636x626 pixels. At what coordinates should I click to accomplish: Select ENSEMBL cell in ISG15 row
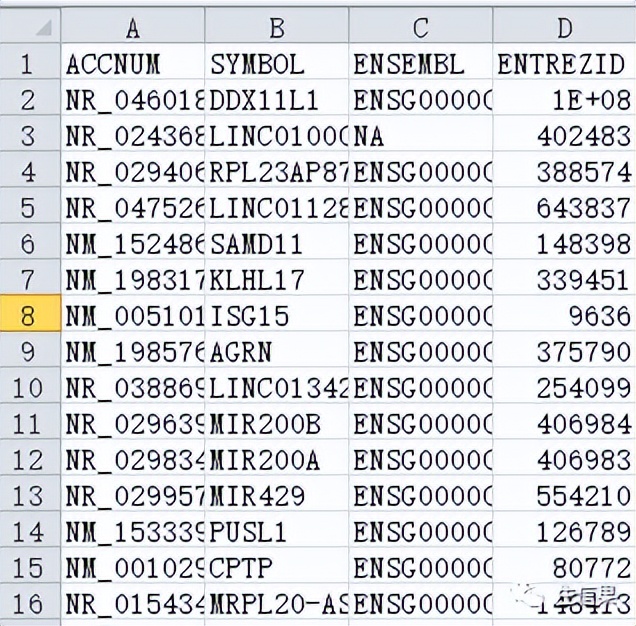tap(421, 313)
